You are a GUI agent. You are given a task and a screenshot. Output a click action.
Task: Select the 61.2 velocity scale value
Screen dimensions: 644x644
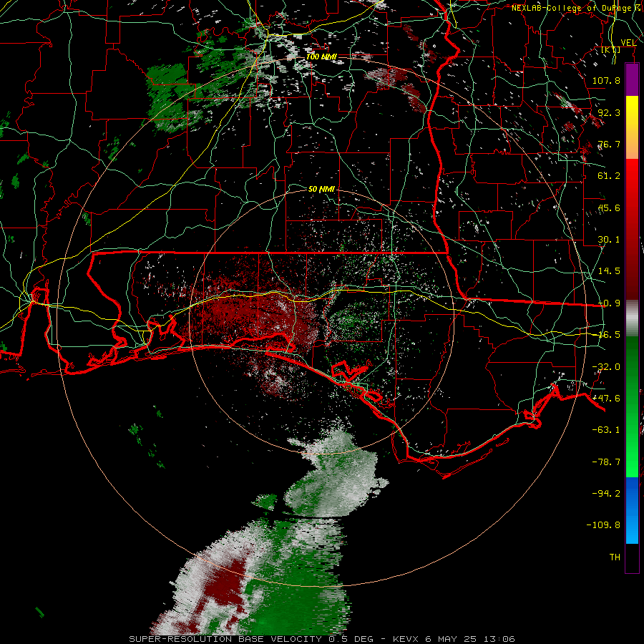(x=609, y=176)
